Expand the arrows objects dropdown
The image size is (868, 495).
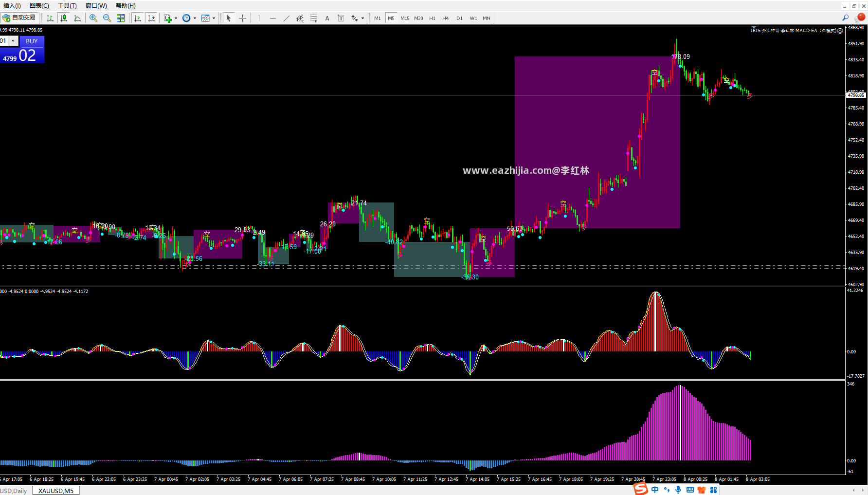tap(362, 18)
